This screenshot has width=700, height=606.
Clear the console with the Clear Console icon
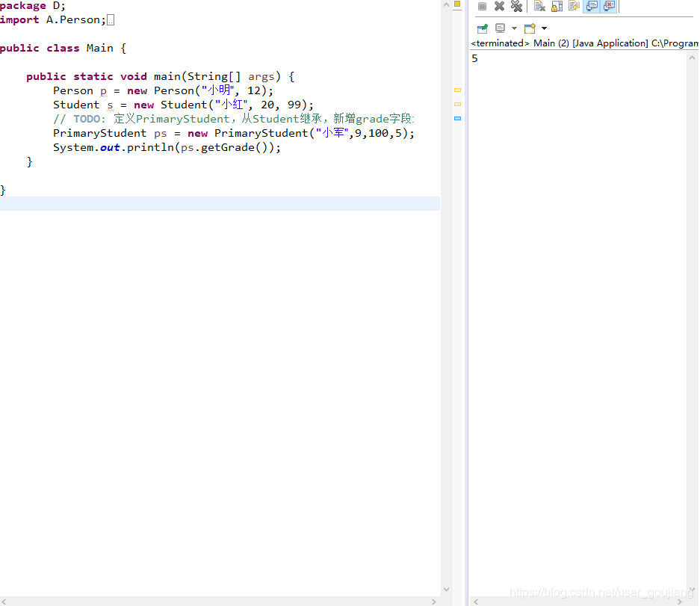point(539,6)
